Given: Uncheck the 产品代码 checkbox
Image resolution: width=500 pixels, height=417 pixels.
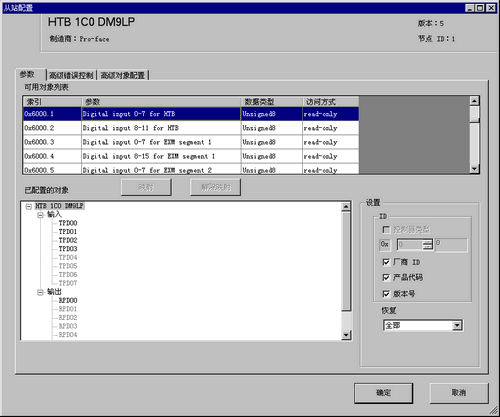Looking at the screenshot, I should click(x=386, y=277).
